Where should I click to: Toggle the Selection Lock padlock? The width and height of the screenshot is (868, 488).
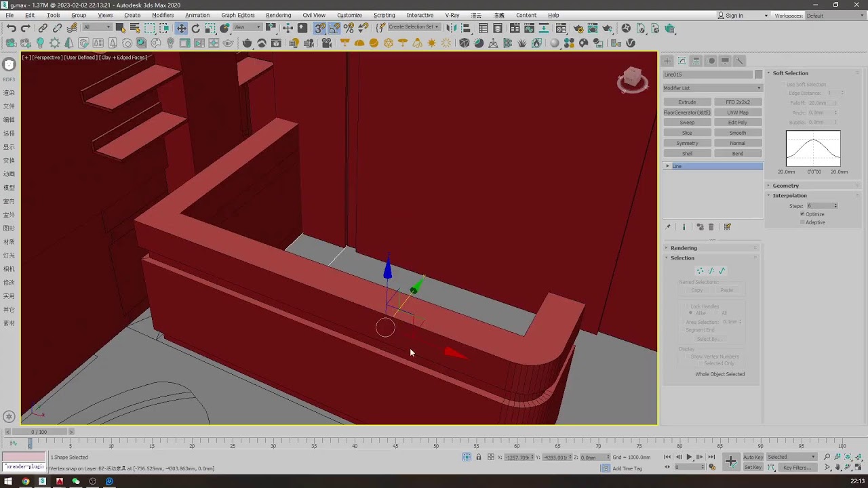coord(479,457)
